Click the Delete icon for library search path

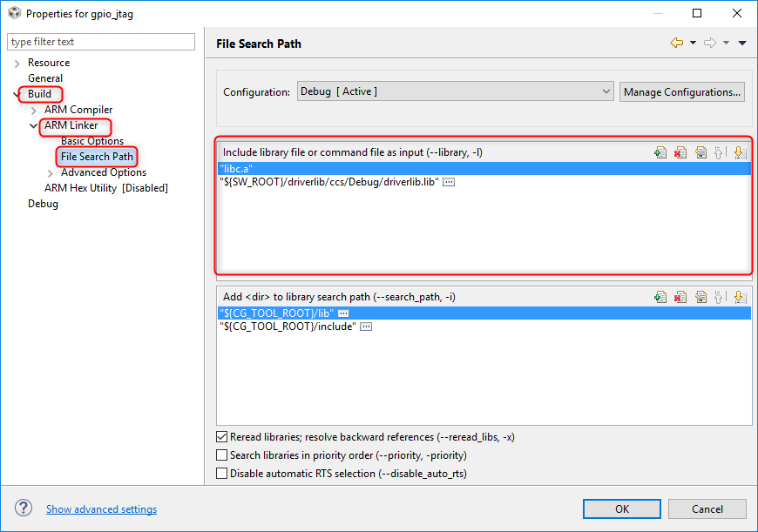(680, 297)
